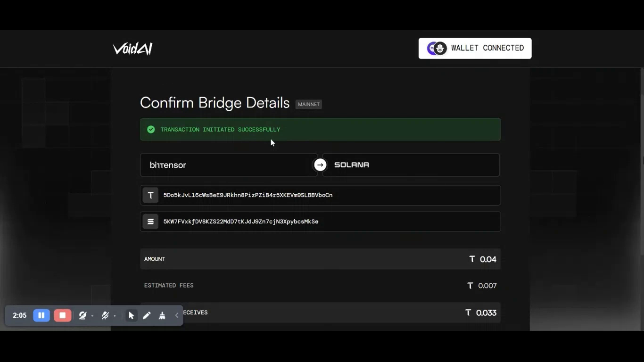
Task: Click the Solana icon beside destination address
Action: click(x=151, y=222)
